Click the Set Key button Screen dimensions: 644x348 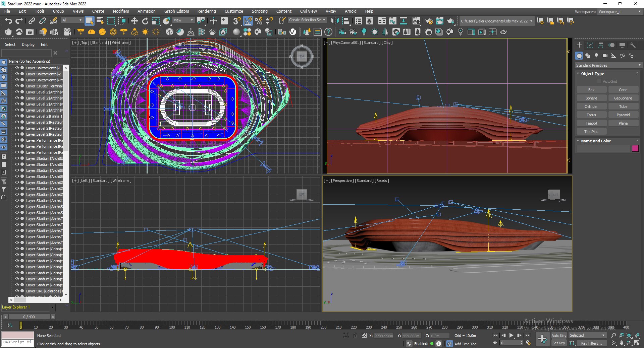click(559, 343)
